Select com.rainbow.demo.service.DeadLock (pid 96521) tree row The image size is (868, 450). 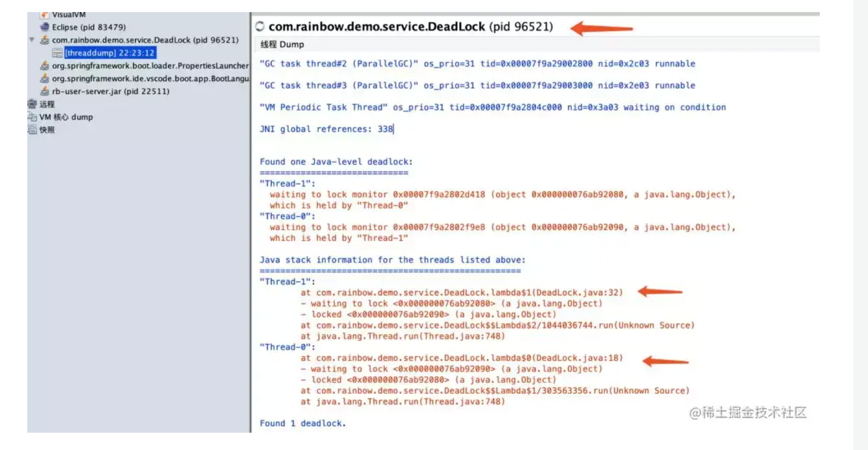[x=145, y=40]
